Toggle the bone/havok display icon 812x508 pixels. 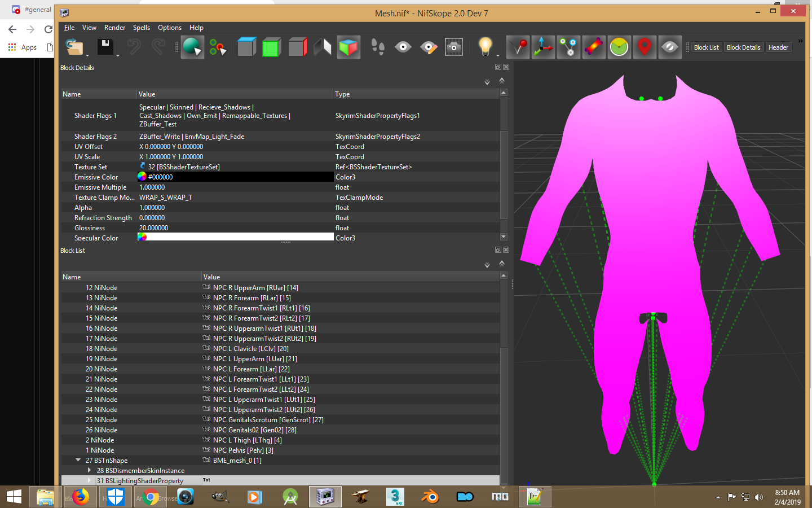[x=594, y=47]
